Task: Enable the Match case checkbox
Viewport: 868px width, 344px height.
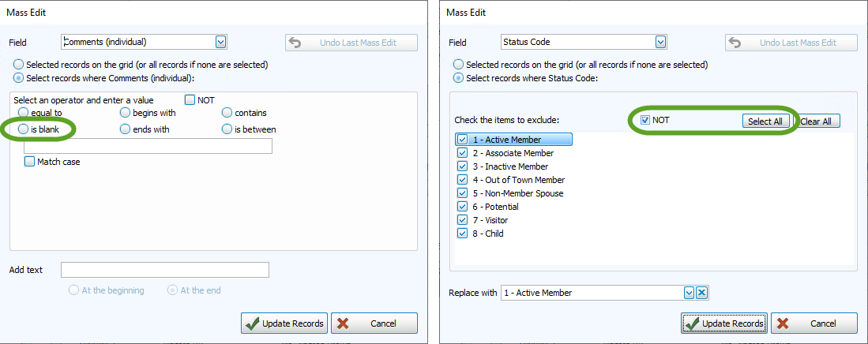Action: point(30,162)
